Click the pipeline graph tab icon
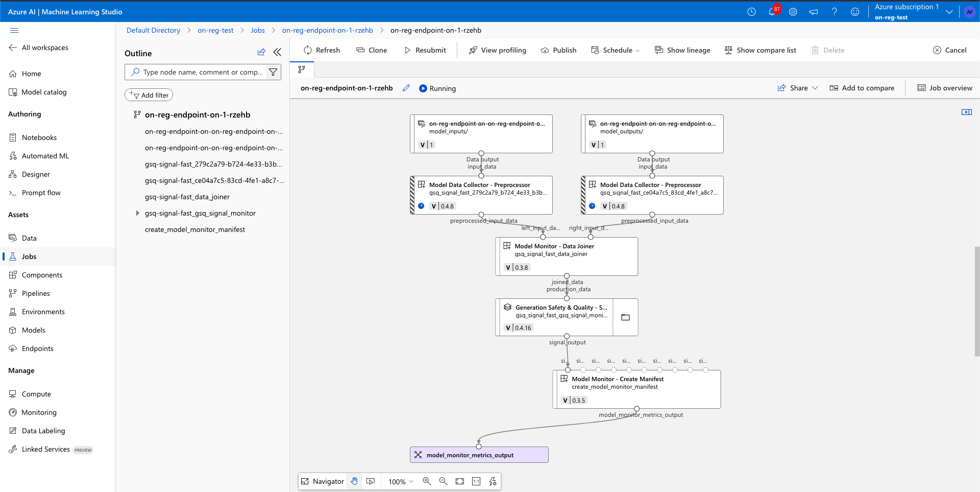 [x=302, y=69]
